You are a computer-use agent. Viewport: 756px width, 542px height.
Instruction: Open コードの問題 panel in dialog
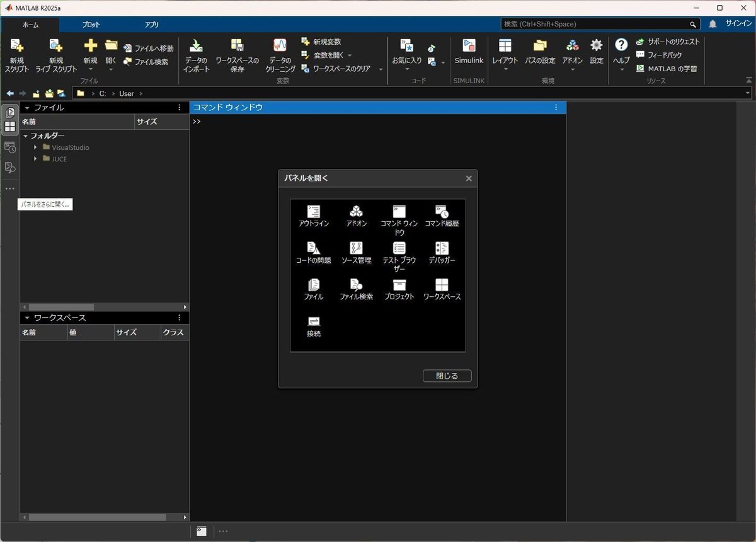[x=313, y=253]
